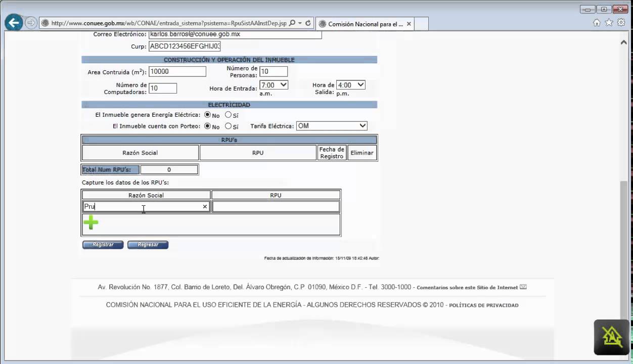This screenshot has height=364, width=633.
Task: Click the refresh icon in address bar
Action: (x=308, y=23)
